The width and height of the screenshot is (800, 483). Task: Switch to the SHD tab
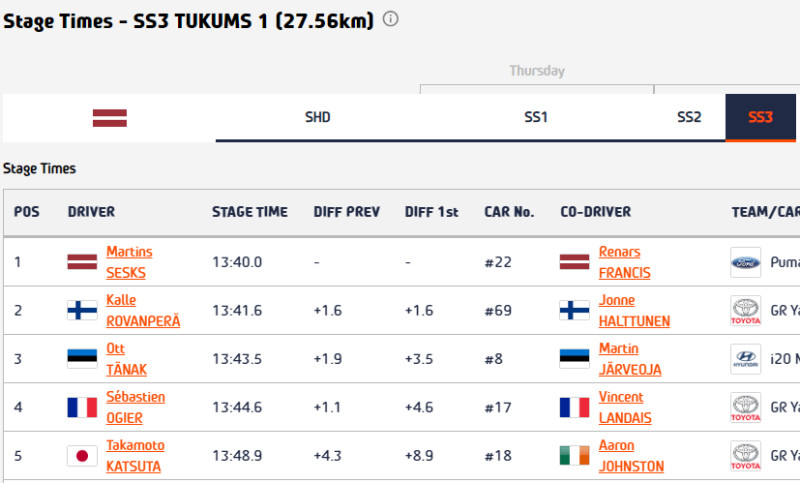click(x=317, y=117)
